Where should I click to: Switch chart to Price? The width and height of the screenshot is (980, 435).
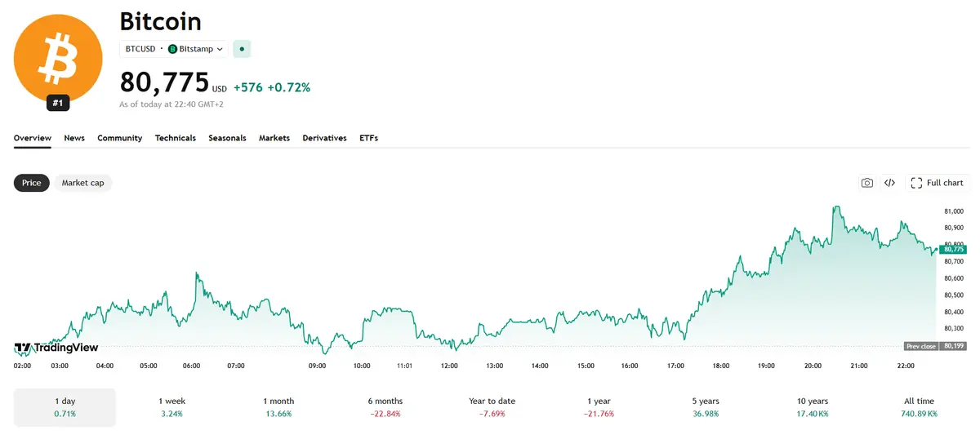pyautogui.click(x=32, y=183)
